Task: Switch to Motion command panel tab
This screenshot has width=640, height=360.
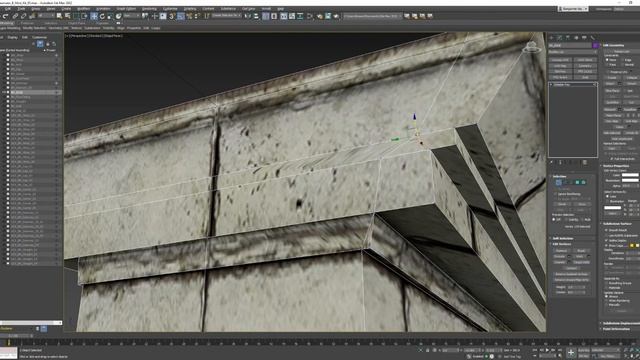Action: pyautogui.click(x=576, y=38)
